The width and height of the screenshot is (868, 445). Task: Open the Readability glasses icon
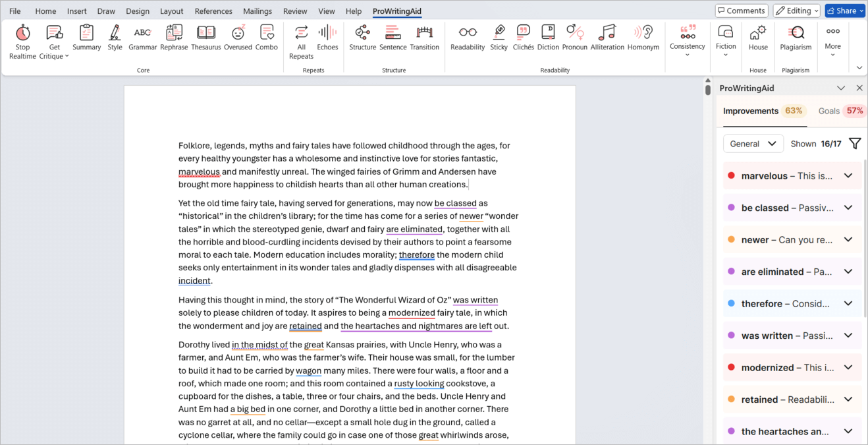tap(468, 33)
